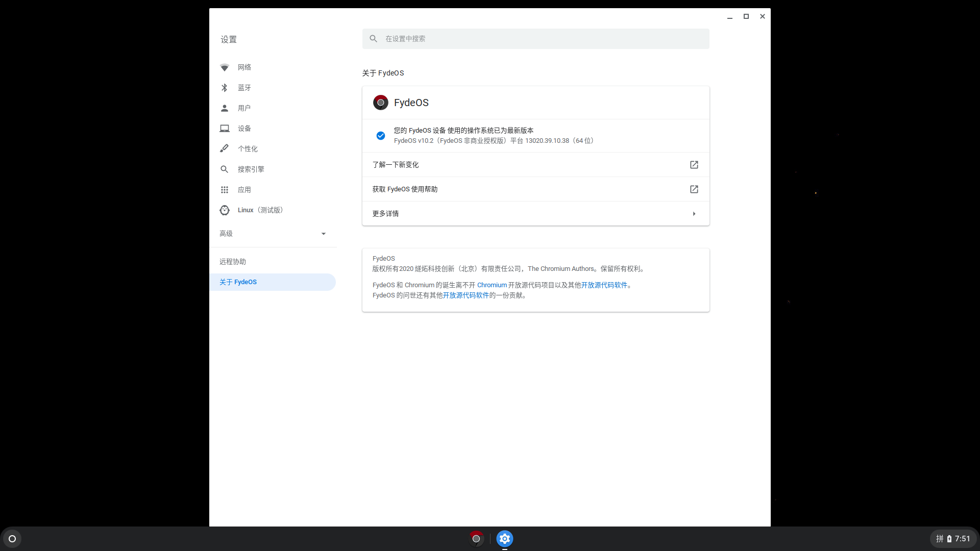Click the Bluetooth icon beside 蓝牙
The width and height of the screenshot is (980, 551).
[224, 88]
